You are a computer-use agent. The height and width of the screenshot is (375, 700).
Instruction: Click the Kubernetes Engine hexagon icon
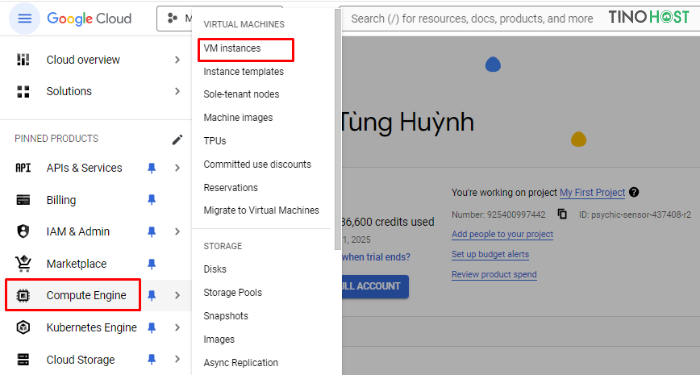23,327
